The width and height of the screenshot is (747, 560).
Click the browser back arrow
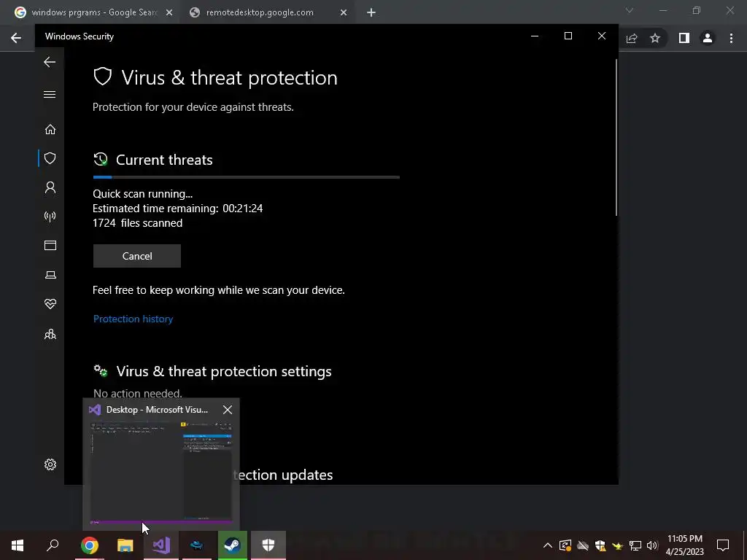[x=16, y=38]
